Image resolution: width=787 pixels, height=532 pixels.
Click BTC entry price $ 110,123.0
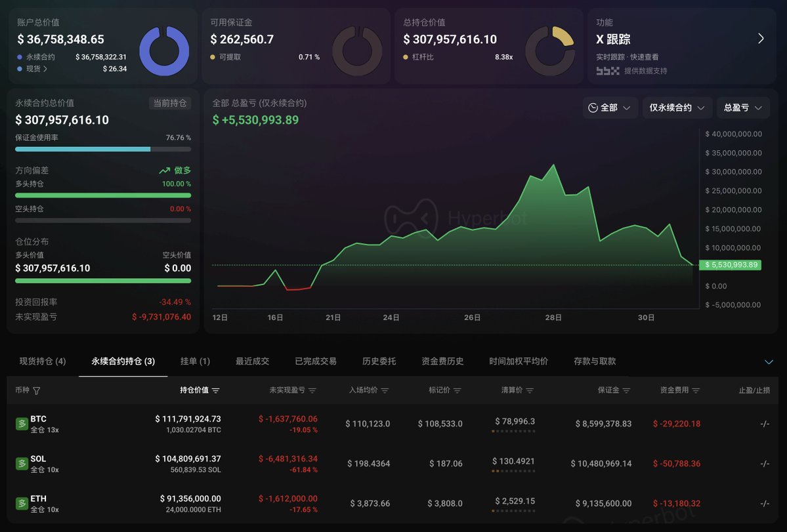(368, 424)
